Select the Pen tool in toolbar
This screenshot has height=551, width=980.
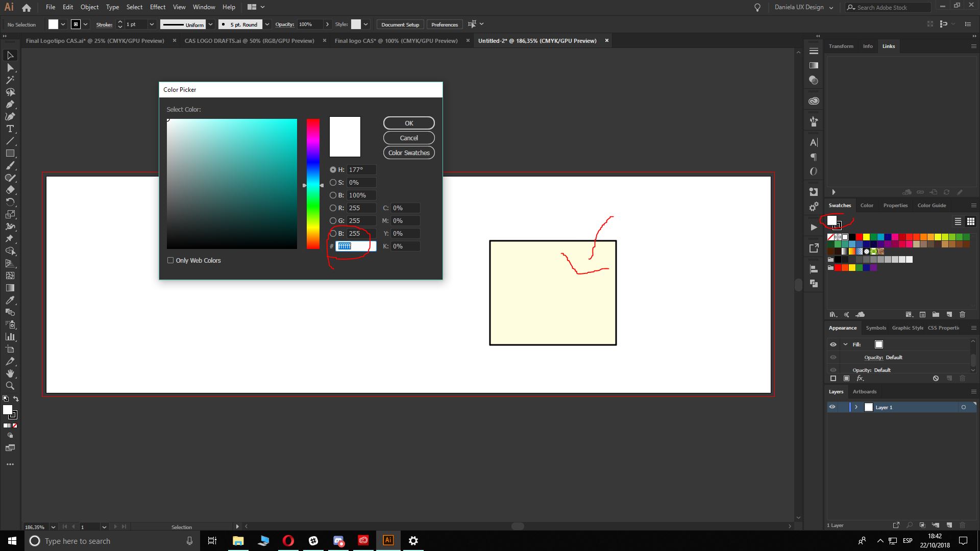coord(10,104)
